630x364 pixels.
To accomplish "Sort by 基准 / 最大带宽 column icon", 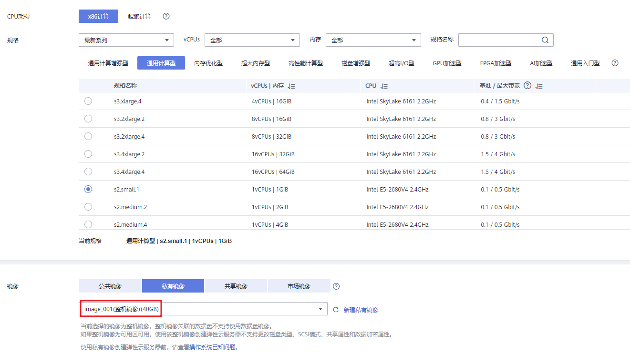I will [539, 86].
